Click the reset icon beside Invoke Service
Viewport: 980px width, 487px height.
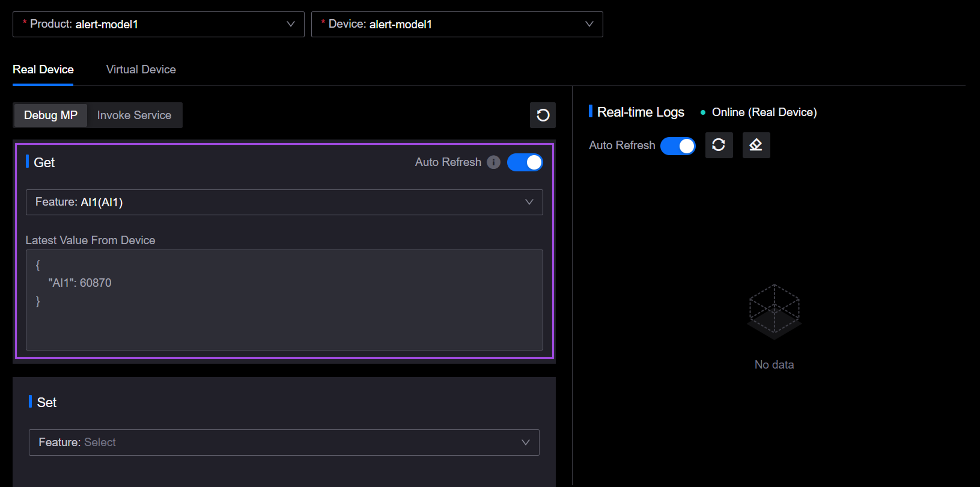[543, 115]
